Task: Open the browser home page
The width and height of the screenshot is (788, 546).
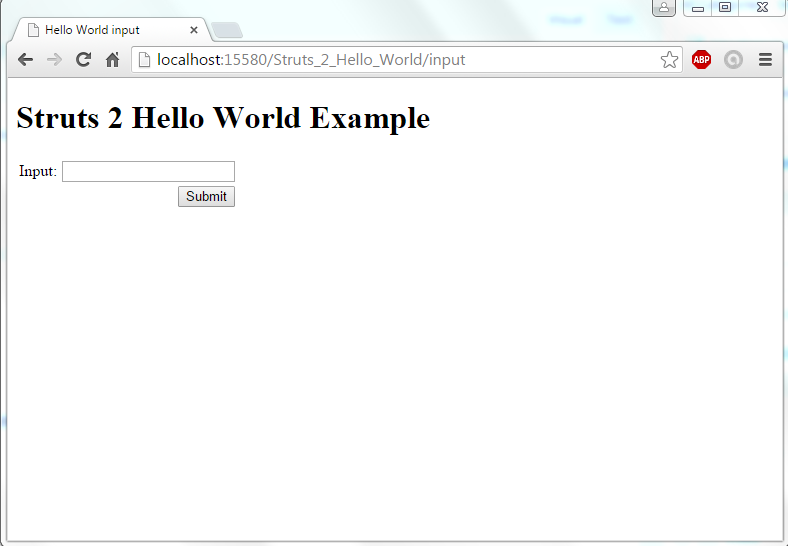Action: [113, 60]
